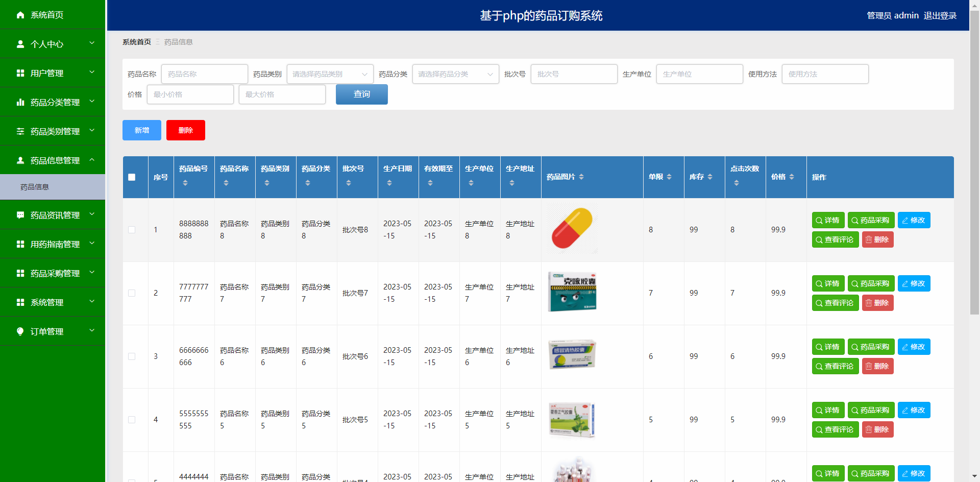Image resolution: width=980 pixels, height=482 pixels.
Task: Sort table by 生产地址 arrows
Action: point(512,183)
